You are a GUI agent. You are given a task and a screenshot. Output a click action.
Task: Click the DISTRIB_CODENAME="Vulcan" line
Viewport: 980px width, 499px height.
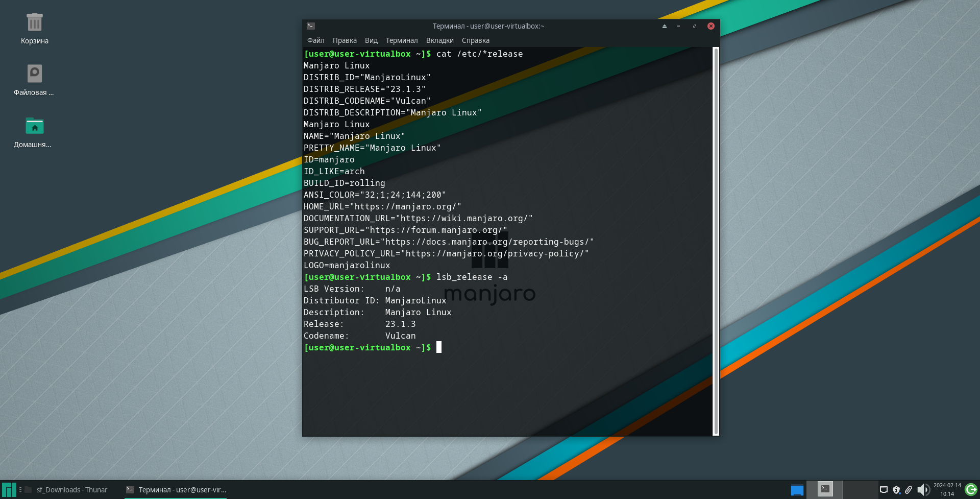(367, 101)
